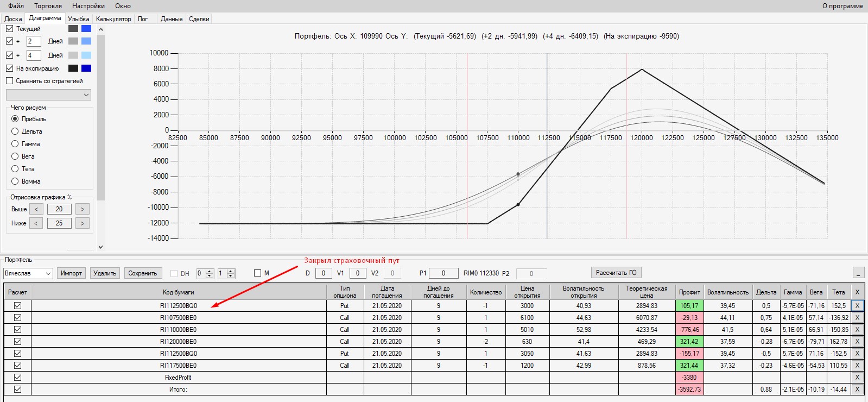Image resolution: width=868 pixels, height=402 pixels.
Task: Open the Окно menu
Action: click(x=123, y=6)
